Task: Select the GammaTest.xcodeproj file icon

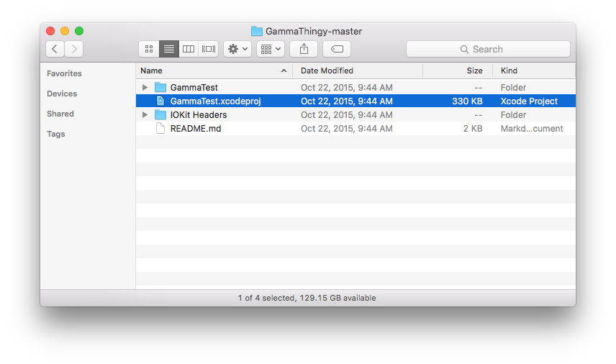Action: coord(160,101)
